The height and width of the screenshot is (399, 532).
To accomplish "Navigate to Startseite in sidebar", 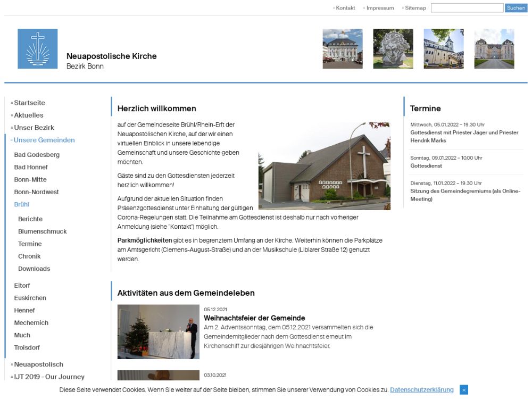I will (x=29, y=103).
